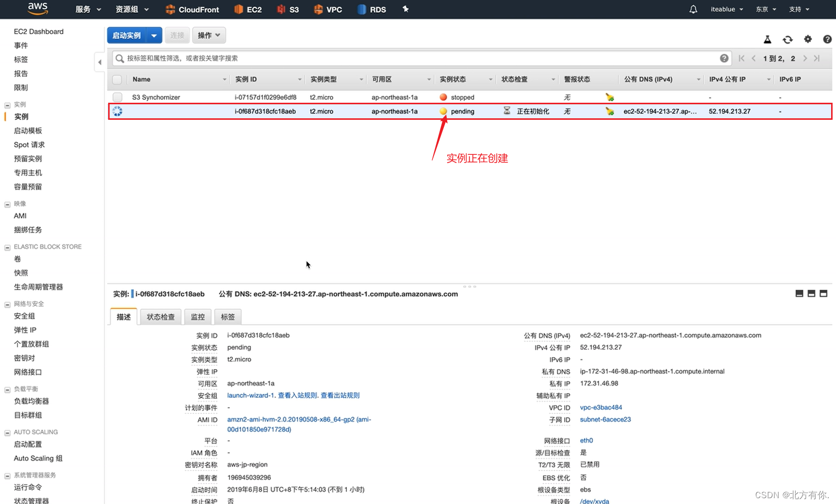
Task: Switch to the 监控 tab
Action: (198, 317)
